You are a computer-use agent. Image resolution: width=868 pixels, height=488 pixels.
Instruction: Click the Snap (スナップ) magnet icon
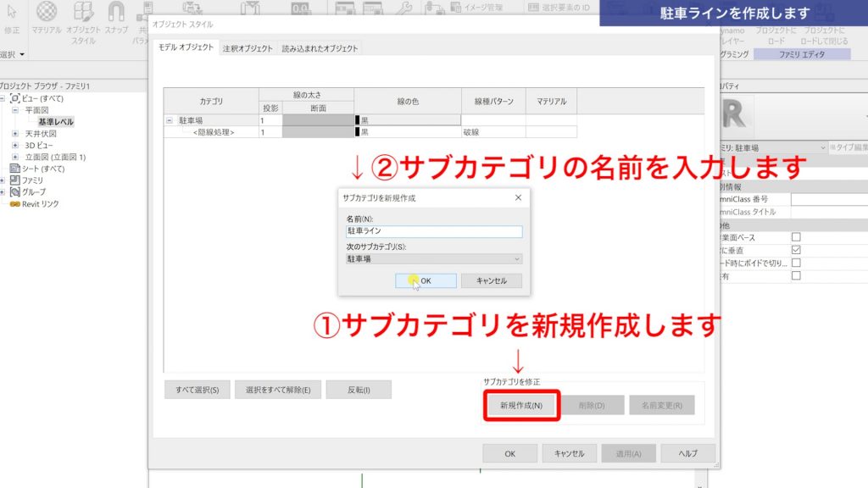[116, 12]
